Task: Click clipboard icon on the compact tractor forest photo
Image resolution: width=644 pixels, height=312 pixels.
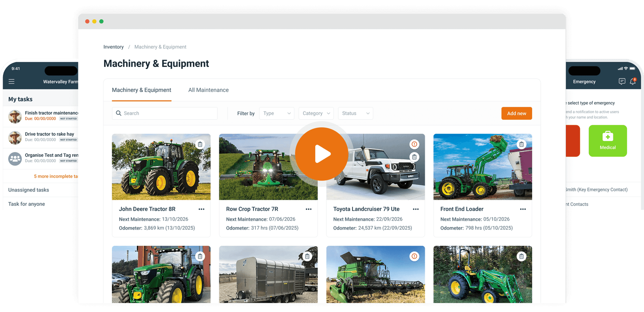Action: [521, 256]
